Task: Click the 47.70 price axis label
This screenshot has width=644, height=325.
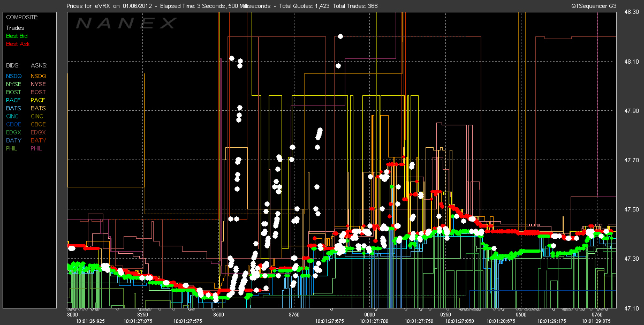Action: (631, 160)
